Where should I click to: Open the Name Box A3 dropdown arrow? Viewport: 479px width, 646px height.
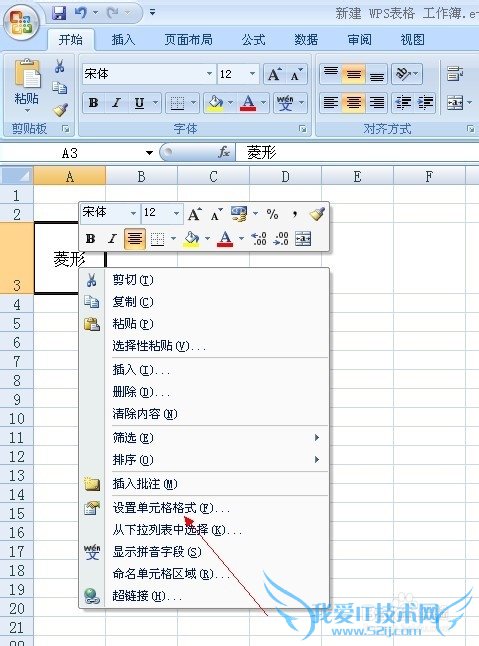(x=149, y=153)
